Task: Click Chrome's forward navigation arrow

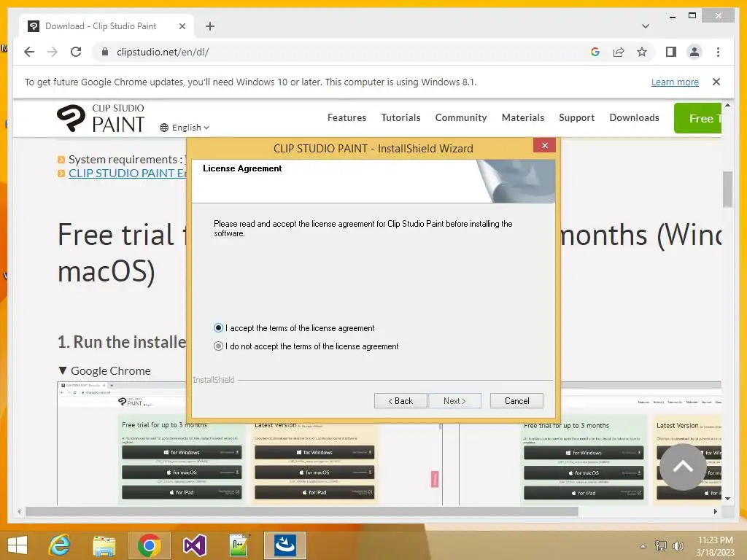Action: point(53,52)
